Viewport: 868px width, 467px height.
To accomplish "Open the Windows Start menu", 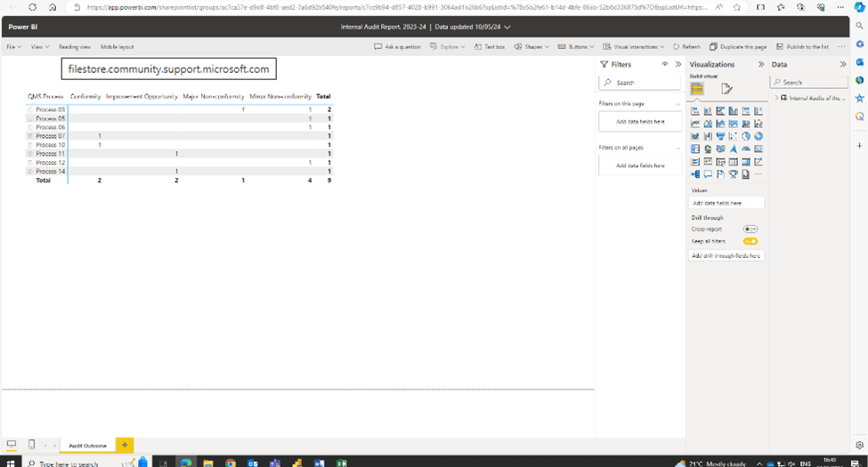I will coord(10,463).
